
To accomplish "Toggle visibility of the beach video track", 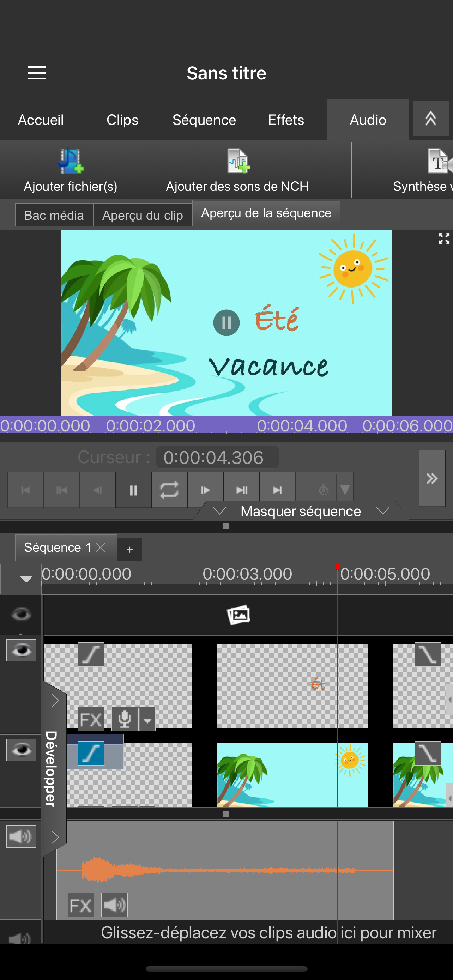I will (21, 749).
